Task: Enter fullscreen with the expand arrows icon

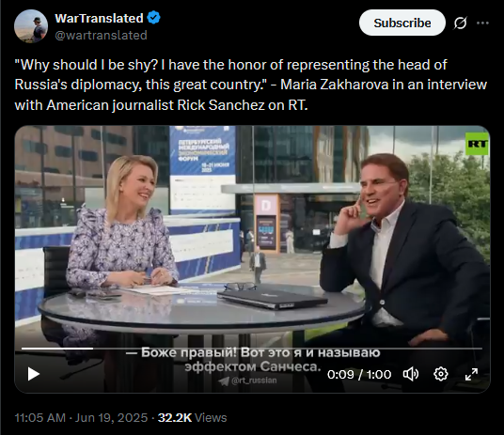Action: click(471, 374)
